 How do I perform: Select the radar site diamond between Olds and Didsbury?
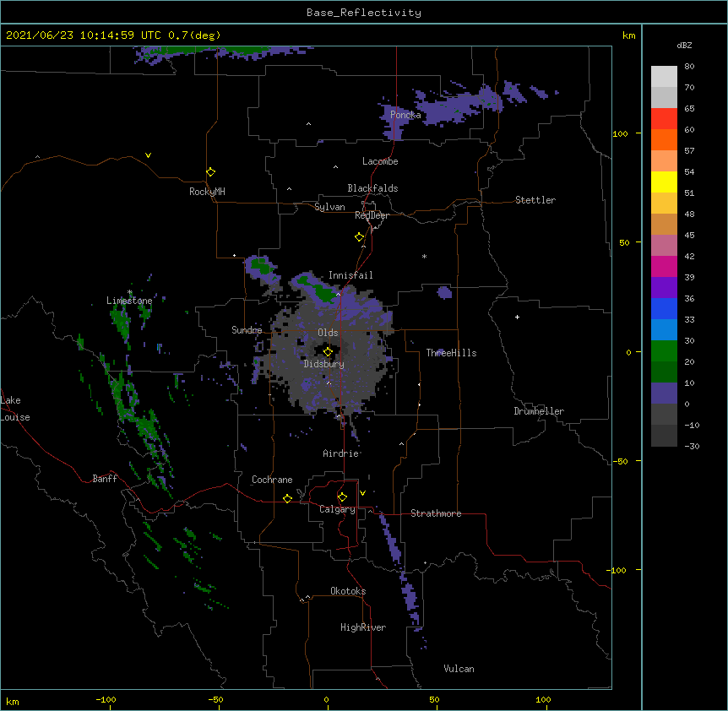[x=328, y=352]
